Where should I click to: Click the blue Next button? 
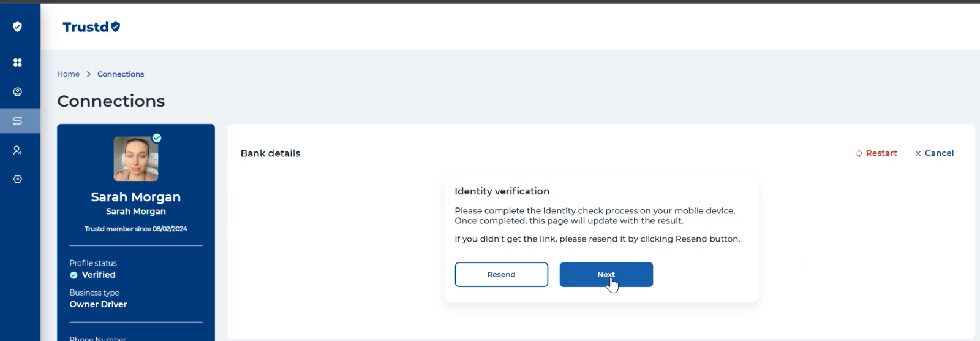tap(606, 275)
